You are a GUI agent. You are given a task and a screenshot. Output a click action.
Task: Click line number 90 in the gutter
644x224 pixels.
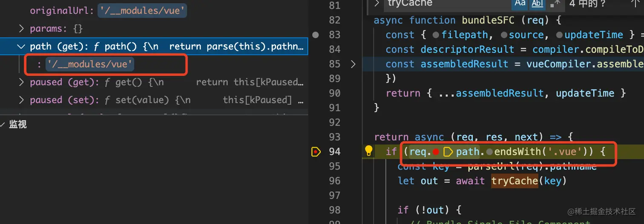tap(335, 93)
